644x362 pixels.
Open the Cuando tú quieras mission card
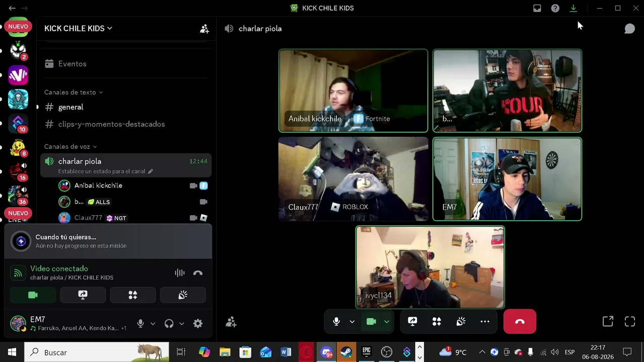pyautogui.click(x=108, y=241)
